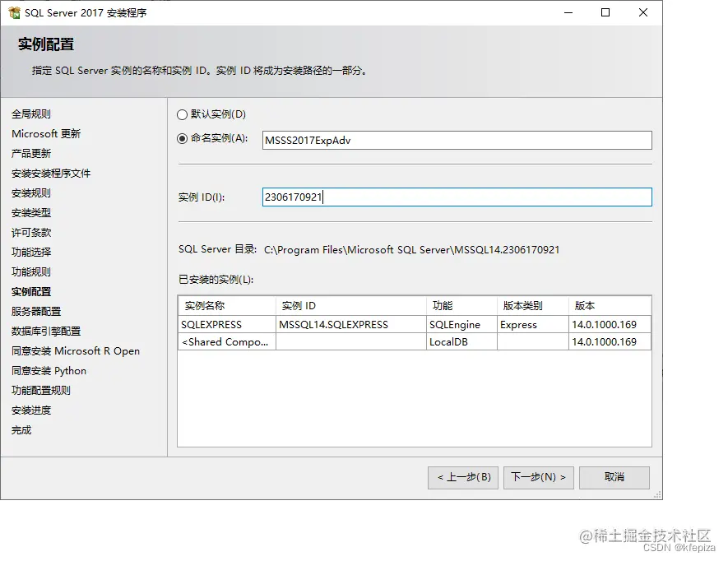This screenshot has height=561, width=728.
Task: Select 功能规则 step in sidebar
Action: [31, 271]
